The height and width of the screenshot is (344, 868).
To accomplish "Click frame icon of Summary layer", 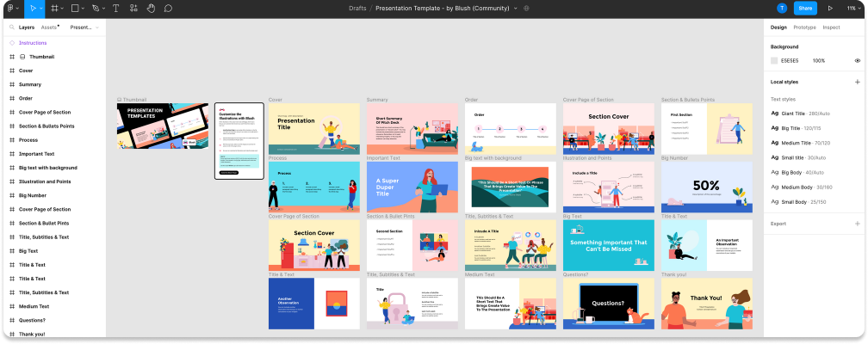I will click(12, 84).
